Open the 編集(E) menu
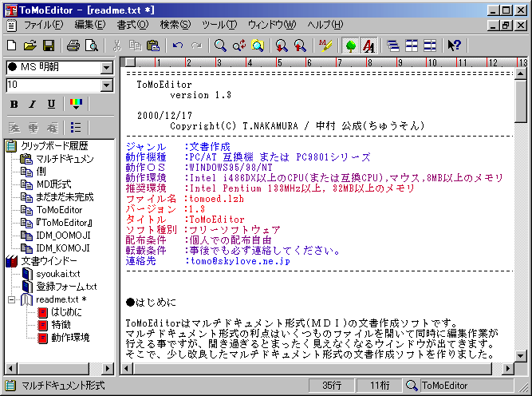 [x=90, y=25]
